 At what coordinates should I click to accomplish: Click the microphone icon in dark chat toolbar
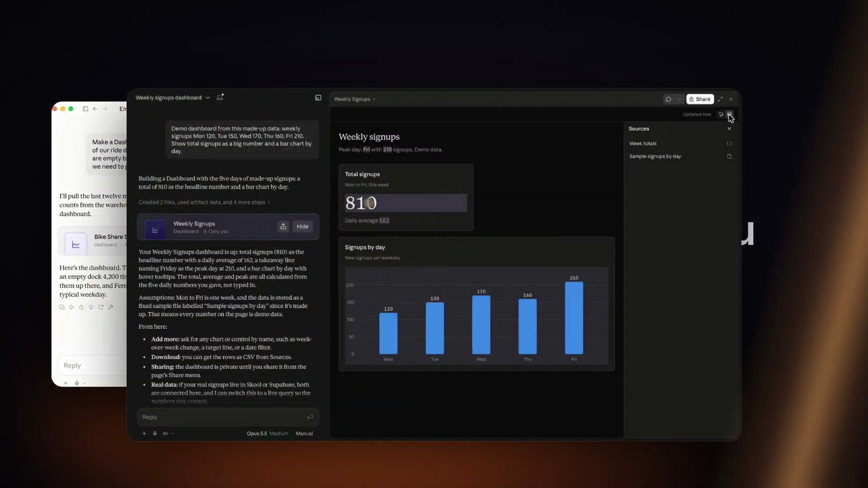(155, 434)
